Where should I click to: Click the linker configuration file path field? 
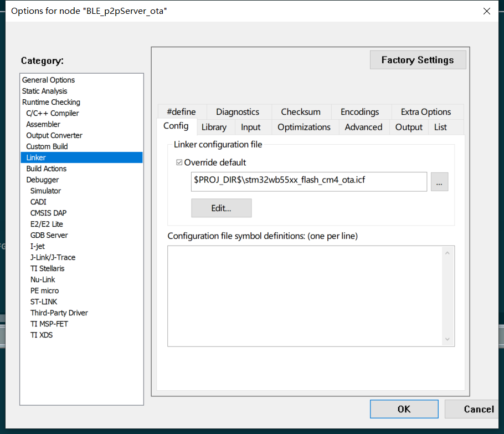click(309, 182)
